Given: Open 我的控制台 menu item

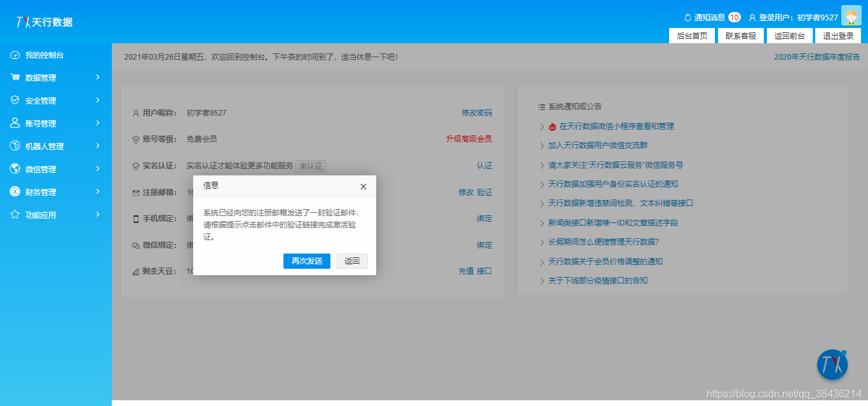Looking at the screenshot, I should pyautogui.click(x=56, y=55).
